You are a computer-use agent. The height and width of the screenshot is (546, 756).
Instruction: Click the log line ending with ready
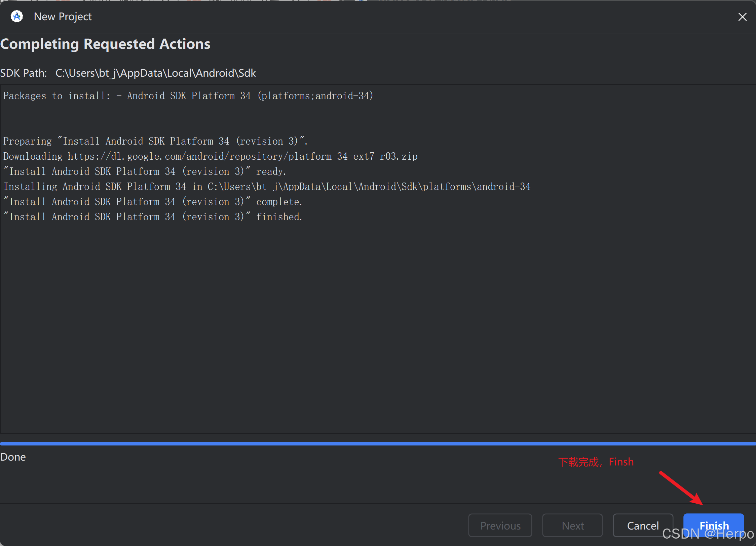click(145, 171)
